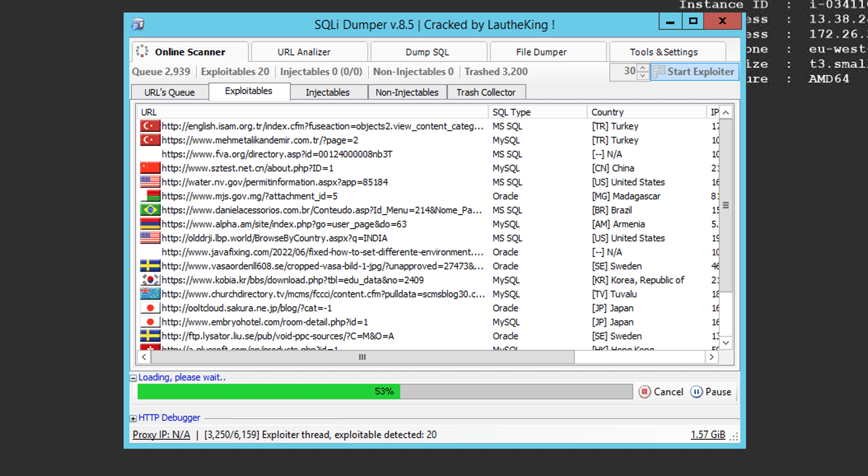Decrease thread count with down stepper arrow

click(x=643, y=76)
